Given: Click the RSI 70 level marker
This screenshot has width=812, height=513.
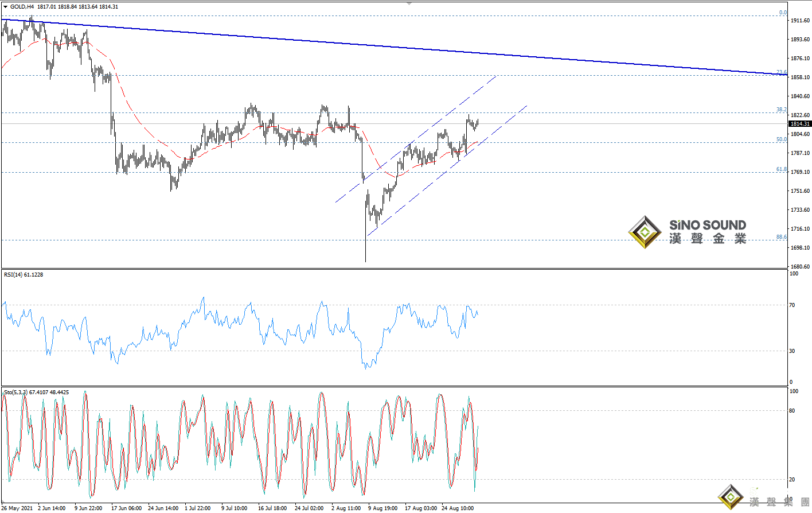Looking at the screenshot, I should (x=792, y=305).
